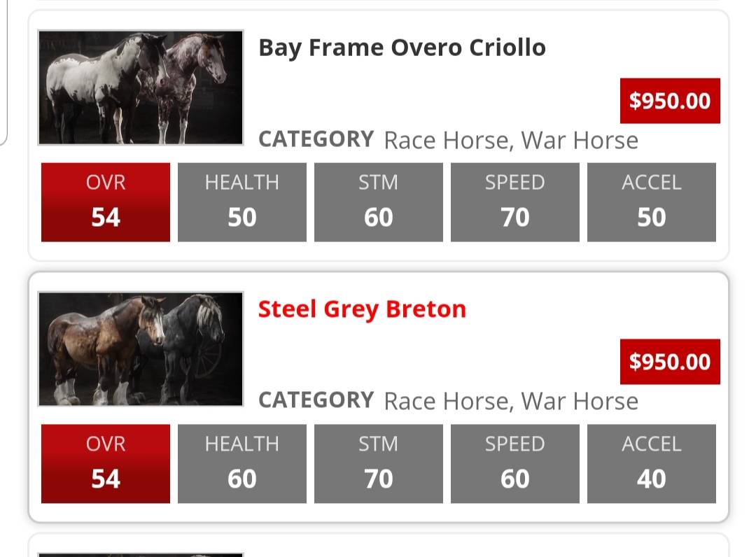Select the Breton HEALTH 60 stat box
756x557 pixels.
point(242,463)
